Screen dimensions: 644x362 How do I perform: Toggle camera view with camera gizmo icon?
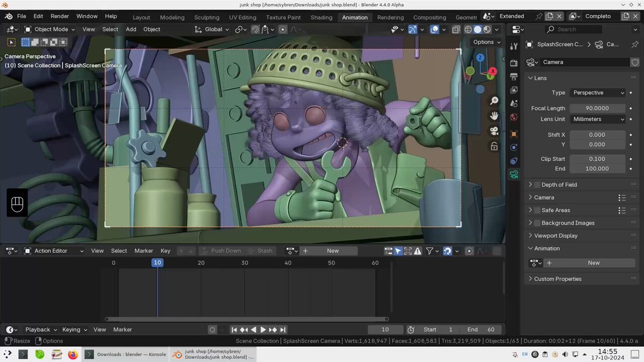click(494, 131)
